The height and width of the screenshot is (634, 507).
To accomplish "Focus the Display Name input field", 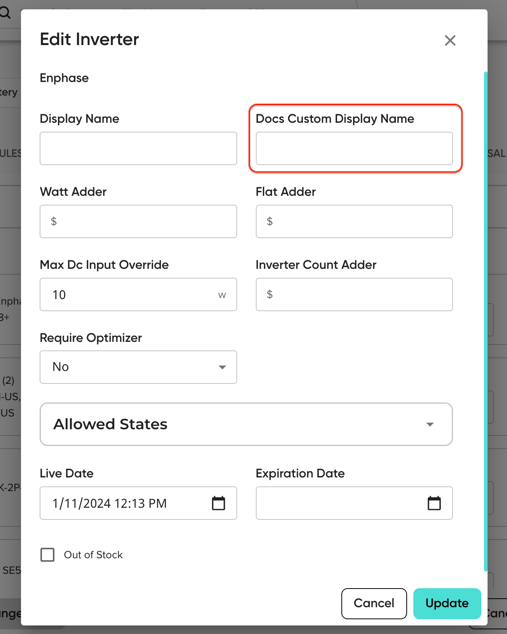I will pos(138,148).
